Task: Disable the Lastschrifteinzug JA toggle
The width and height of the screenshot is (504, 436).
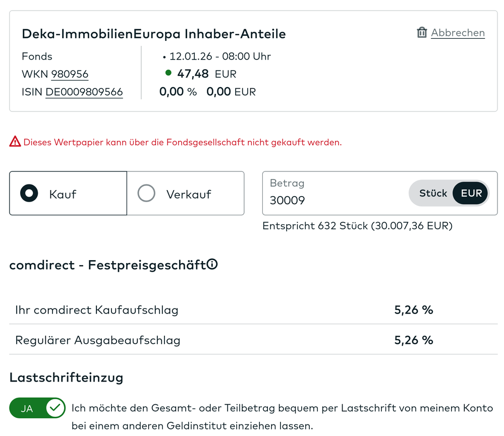Action: tap(37, 408)
